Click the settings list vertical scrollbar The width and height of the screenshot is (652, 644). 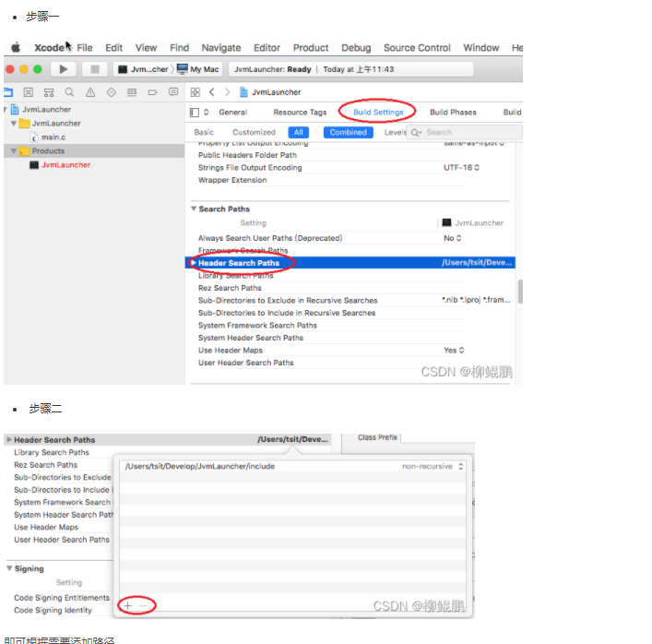pos(520,292)
